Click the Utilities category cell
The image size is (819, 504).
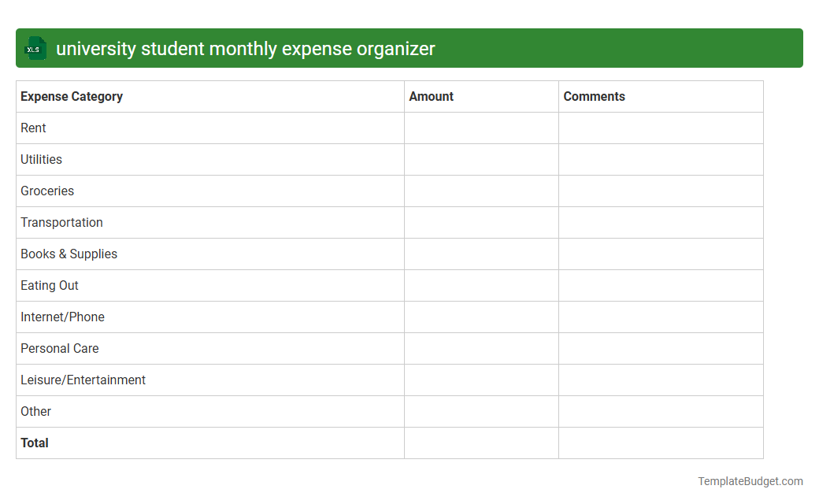pos(41,159)
